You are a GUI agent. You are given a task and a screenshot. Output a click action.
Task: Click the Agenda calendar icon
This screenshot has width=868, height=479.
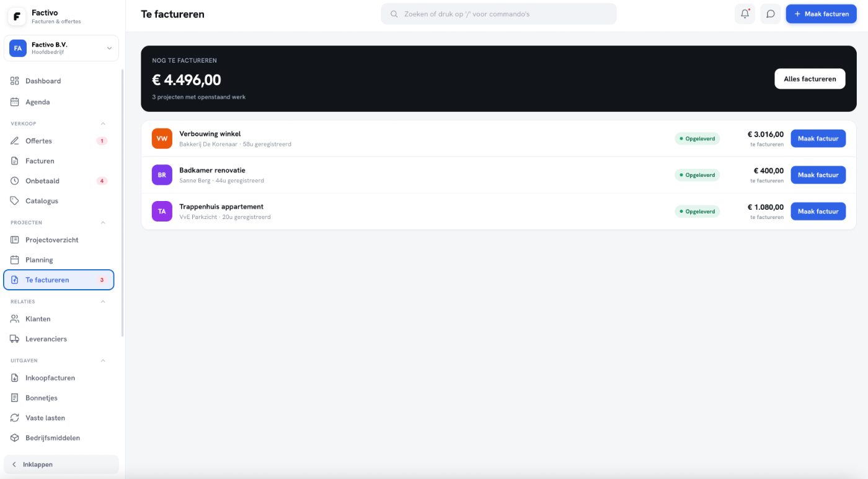(x=15, y=102)
